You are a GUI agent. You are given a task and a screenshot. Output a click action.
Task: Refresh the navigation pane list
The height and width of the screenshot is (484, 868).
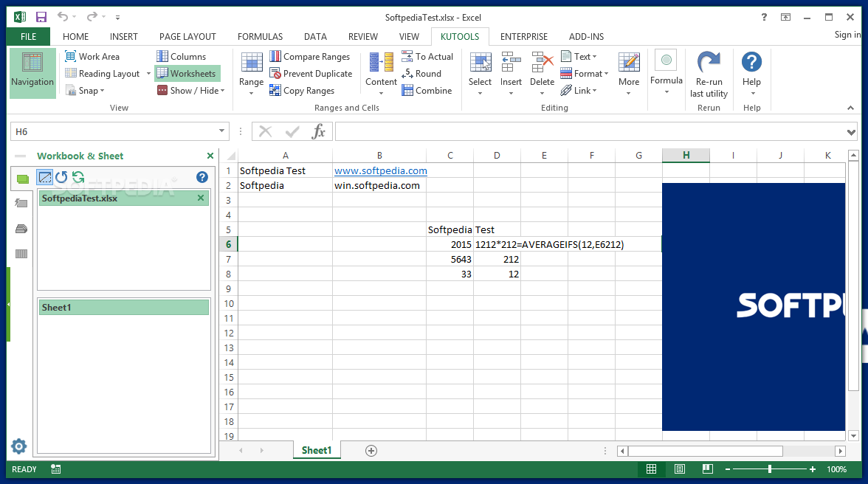pyautogui.click(x=78, y=177)
